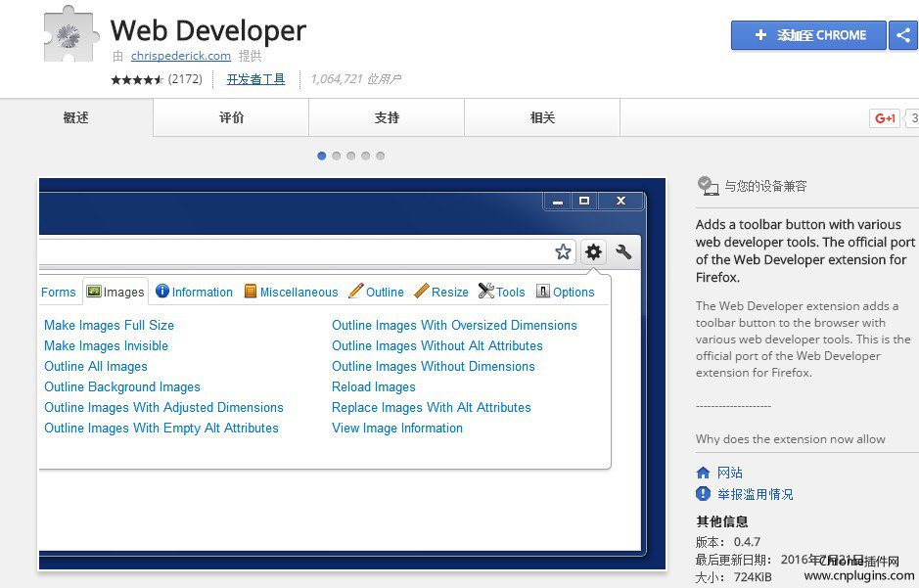This screenshot has height=588, width=919.
Task: Click the 大小: 724KiB size text
Action: click(733, 577)
